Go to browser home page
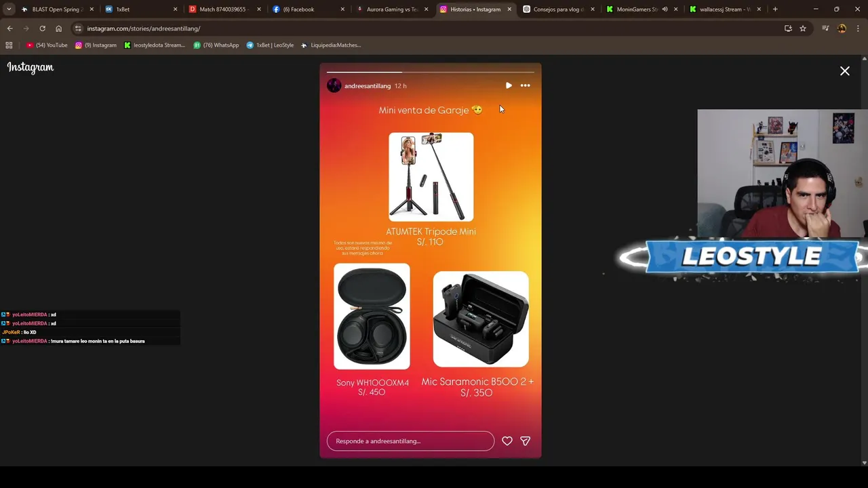Image resolution: width=868 pixels, height=488 pixels. (x=58, y=28)
